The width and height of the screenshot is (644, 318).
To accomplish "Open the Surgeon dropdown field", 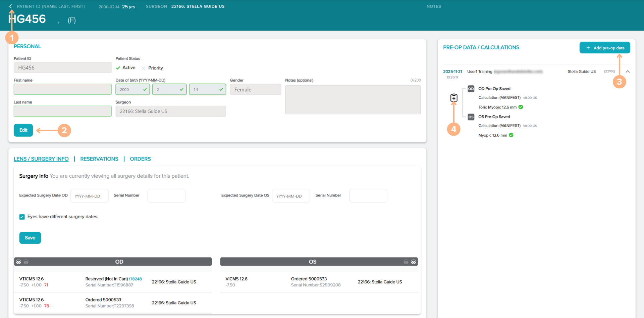I will [170, 111].
